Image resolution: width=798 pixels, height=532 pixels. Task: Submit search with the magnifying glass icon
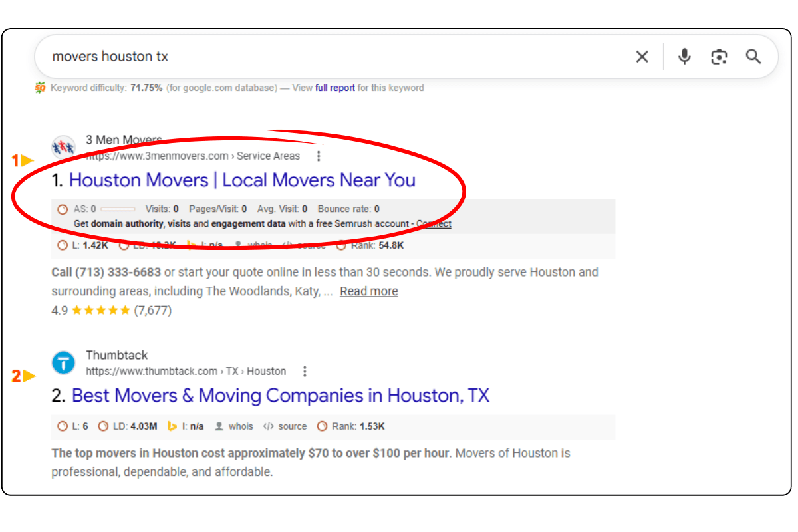point(753,57)
